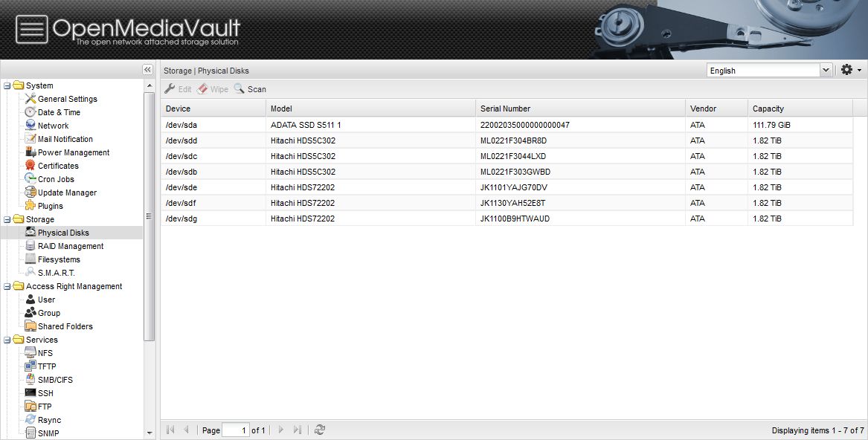Image resolution: width=868 pixels, height=440 pixels.
Task: Click the Certificates seal icon
Action: coord(30,166)
